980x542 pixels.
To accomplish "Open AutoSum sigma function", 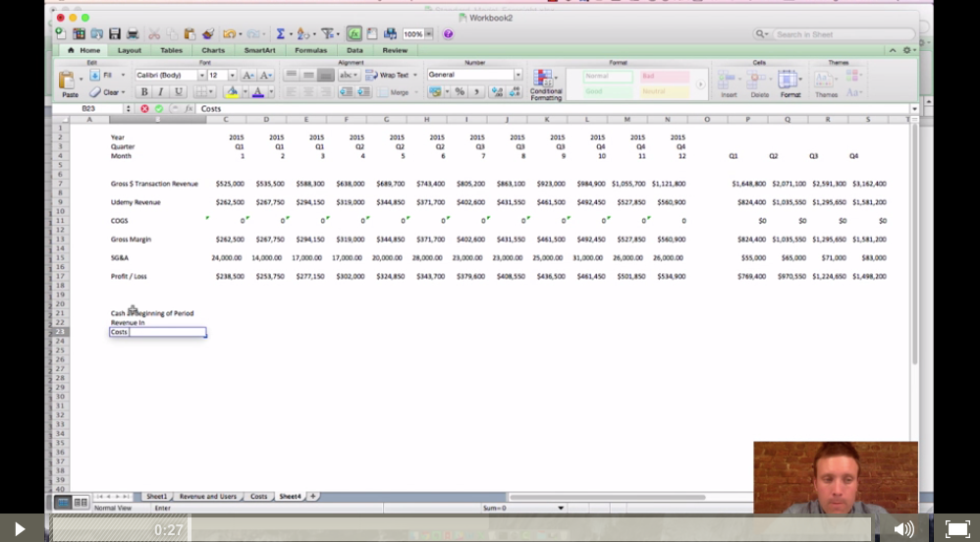I will click(281, 33).
